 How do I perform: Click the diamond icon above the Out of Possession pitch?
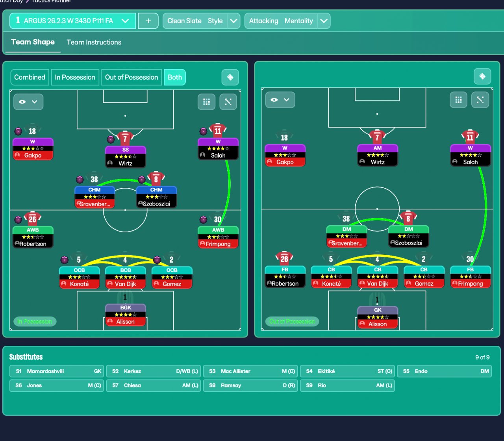click(x=482, y=76)
